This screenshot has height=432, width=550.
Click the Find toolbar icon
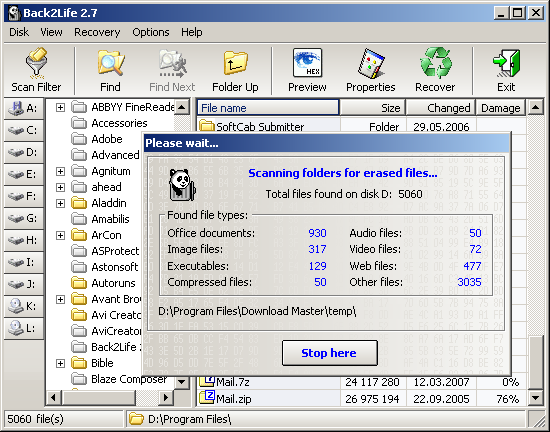[110, 70]
